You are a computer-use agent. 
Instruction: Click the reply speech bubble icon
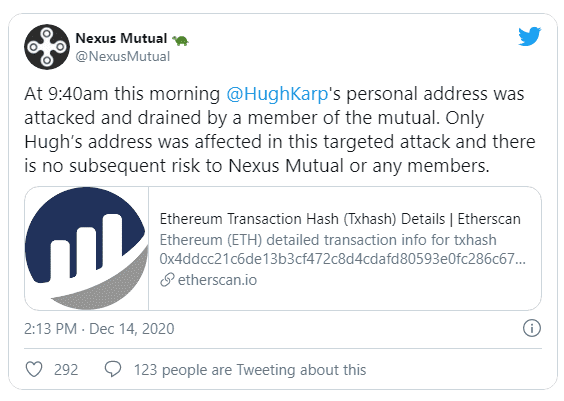tap(113, 369)
